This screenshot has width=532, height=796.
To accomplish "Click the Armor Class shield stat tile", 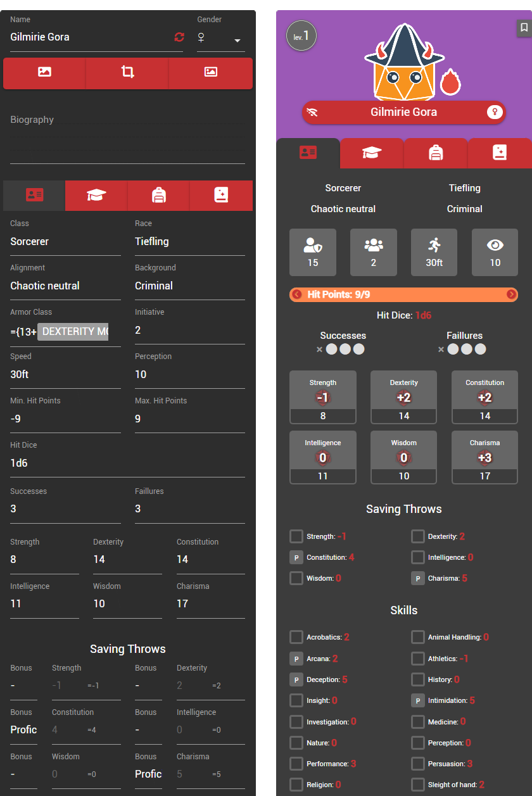I will (313, 252).
